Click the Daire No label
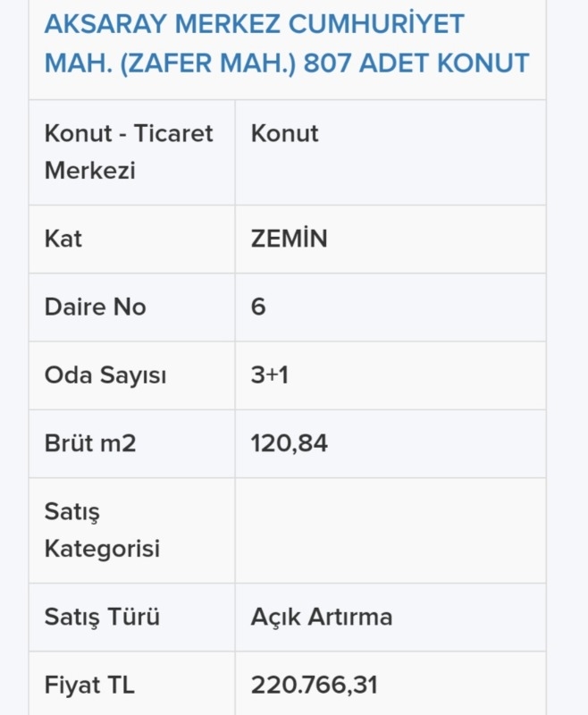The height and width of the screenshot is (715, 588). (96, 307)
